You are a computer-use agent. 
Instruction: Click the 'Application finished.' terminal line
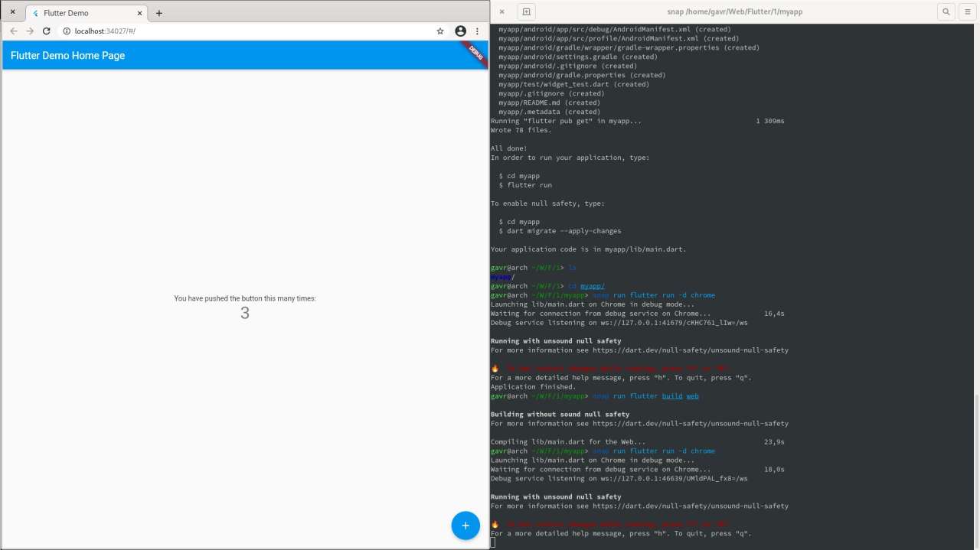click(533, 387)
